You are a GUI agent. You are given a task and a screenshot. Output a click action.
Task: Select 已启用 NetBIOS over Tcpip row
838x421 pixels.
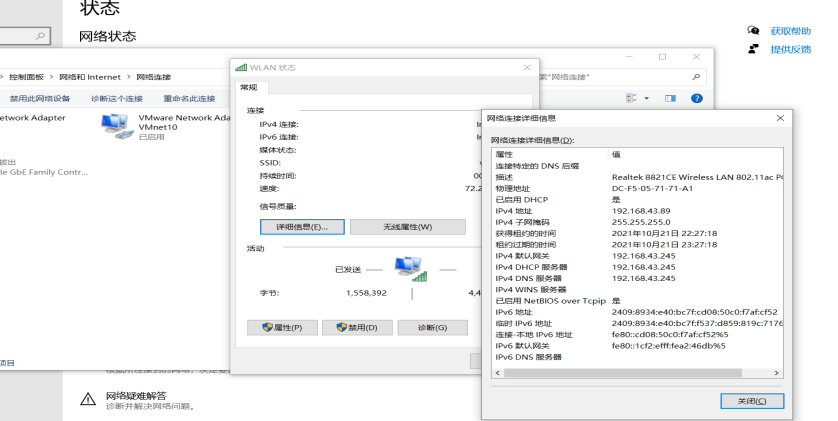638,300
